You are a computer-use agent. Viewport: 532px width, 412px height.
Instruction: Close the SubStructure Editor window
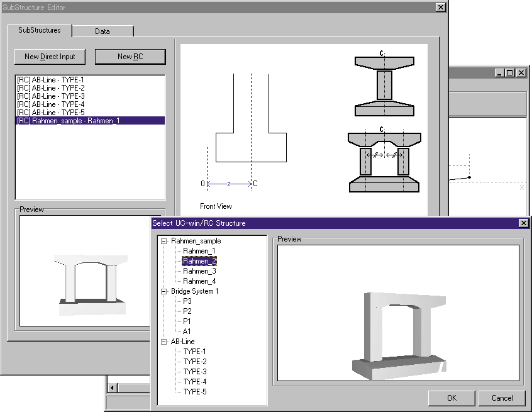pos(440,7)
